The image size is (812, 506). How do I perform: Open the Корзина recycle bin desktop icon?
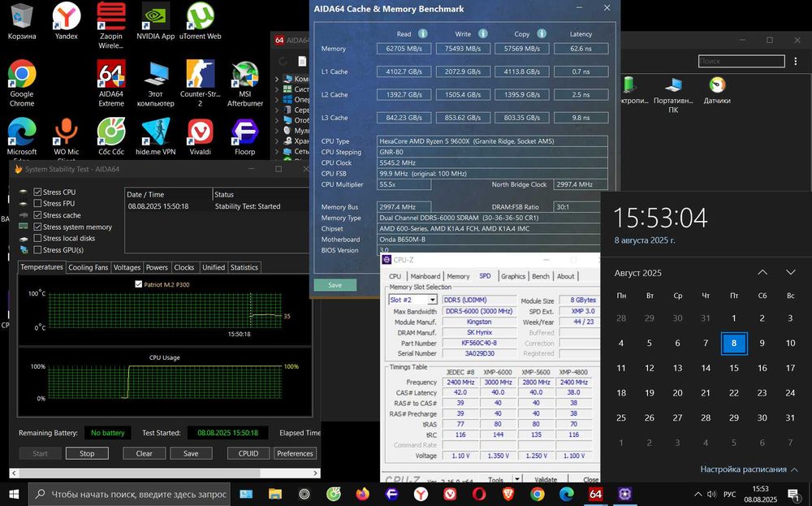(22, 21)
